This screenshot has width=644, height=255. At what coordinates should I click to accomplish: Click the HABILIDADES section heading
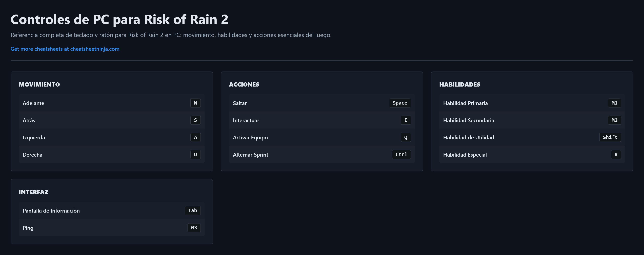click(460, 84)
